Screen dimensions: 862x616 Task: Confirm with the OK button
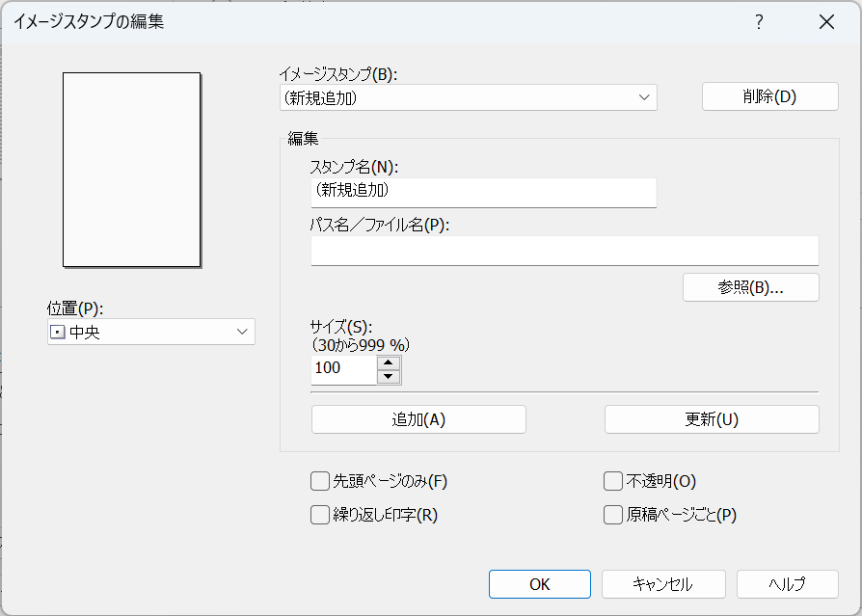tap(539, 584)
